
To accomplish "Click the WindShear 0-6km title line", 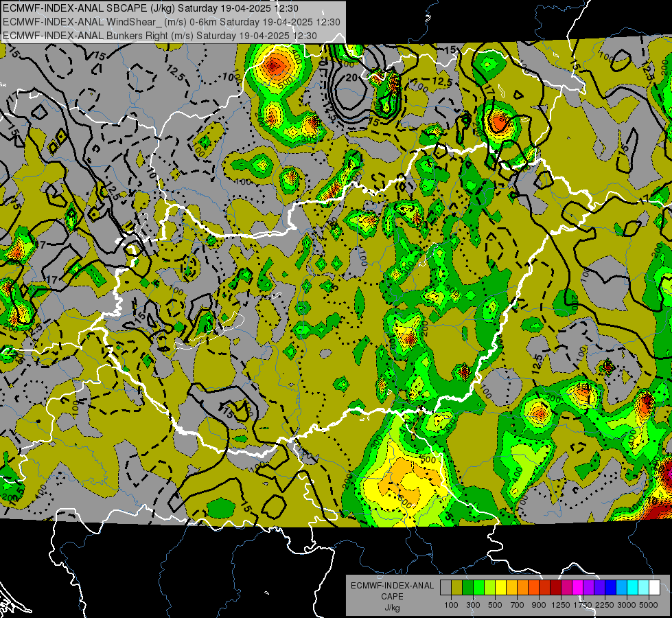I will click(x=172, y=22).
